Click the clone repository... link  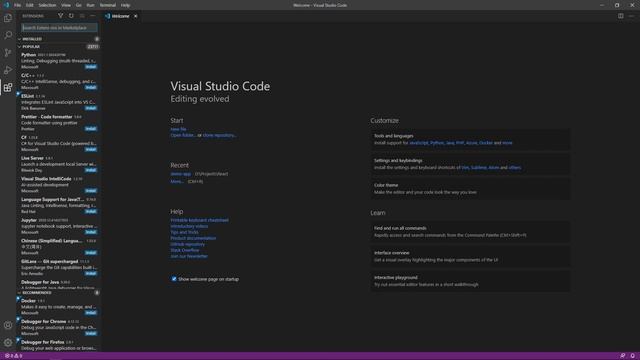pyautogui.click(x=220, y=135)
